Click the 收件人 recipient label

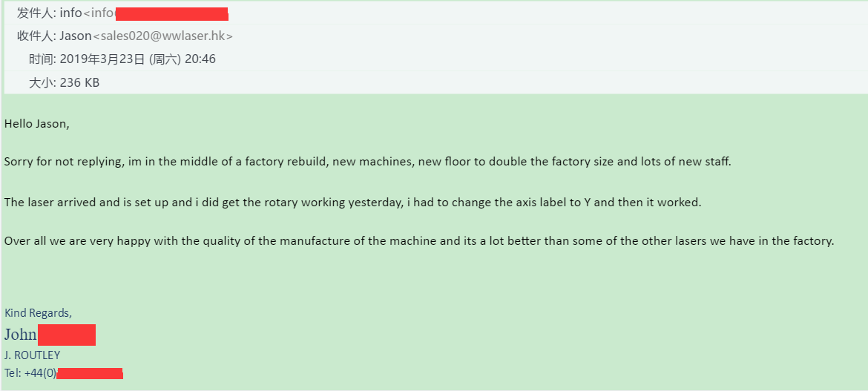pyautogui.click(x=34, y=36)
